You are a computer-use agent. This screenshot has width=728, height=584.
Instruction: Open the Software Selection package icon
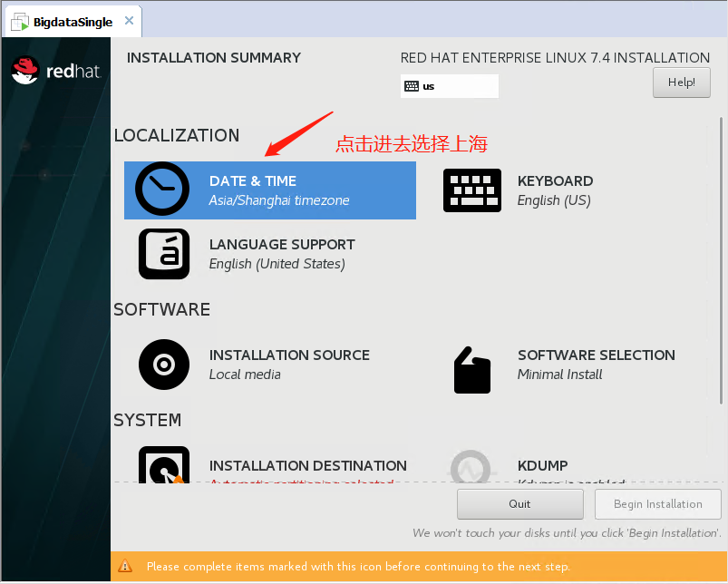pyautogui.click(x=471, y=370)
